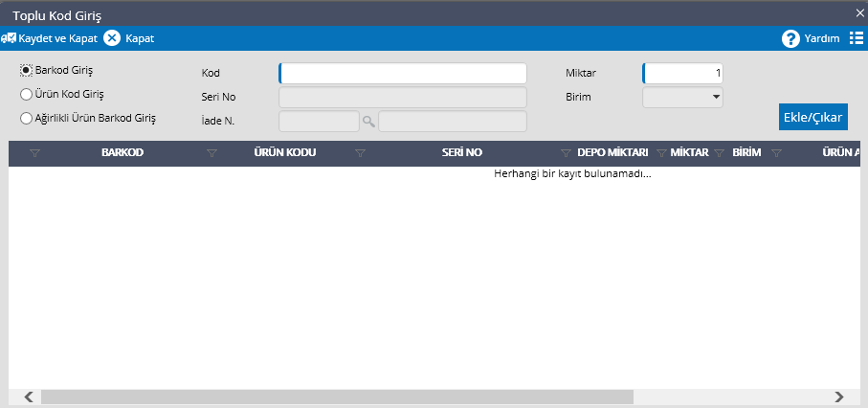Click the Miktar quantity field
This screenshot has height=408, width=868.
click(x=683, y=74)
